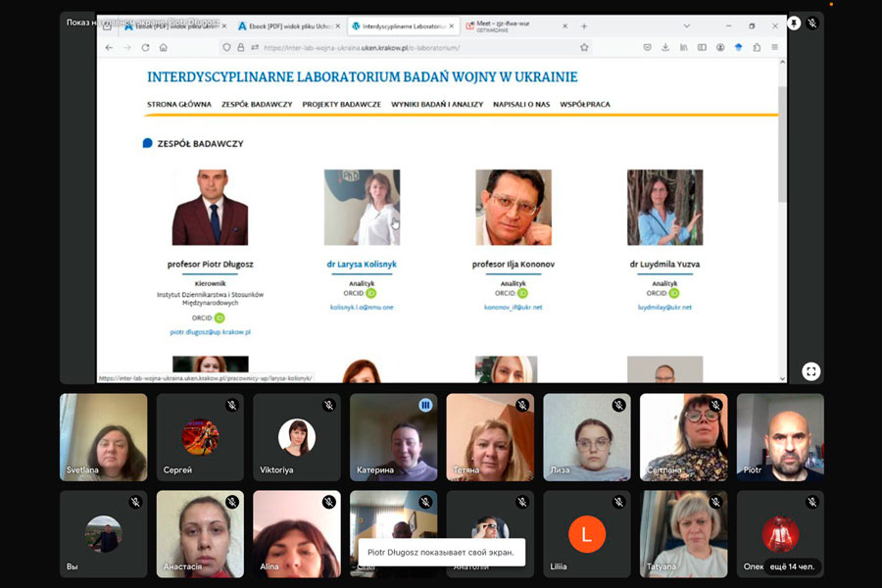This screenshot has width=882, height=588.
Task: Click ORCID icon under Ilja Kononov
Action: pyautogui.click(x=522, y=293)
